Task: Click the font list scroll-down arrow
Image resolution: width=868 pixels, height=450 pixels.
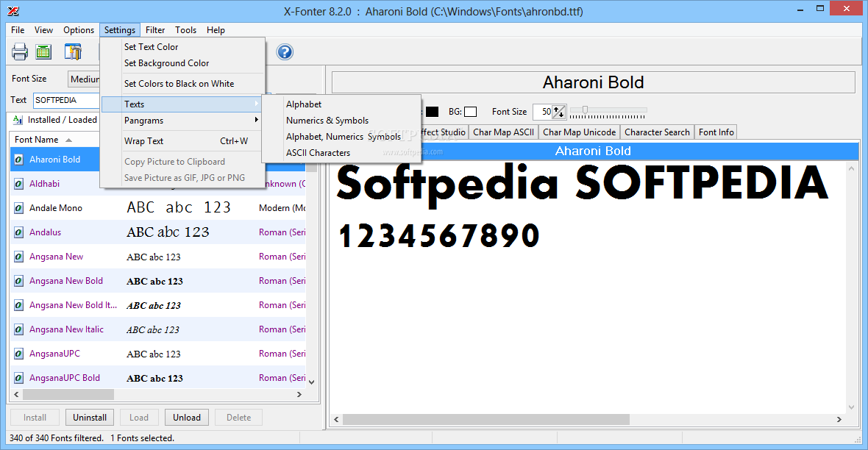Action: pos(311,382)
